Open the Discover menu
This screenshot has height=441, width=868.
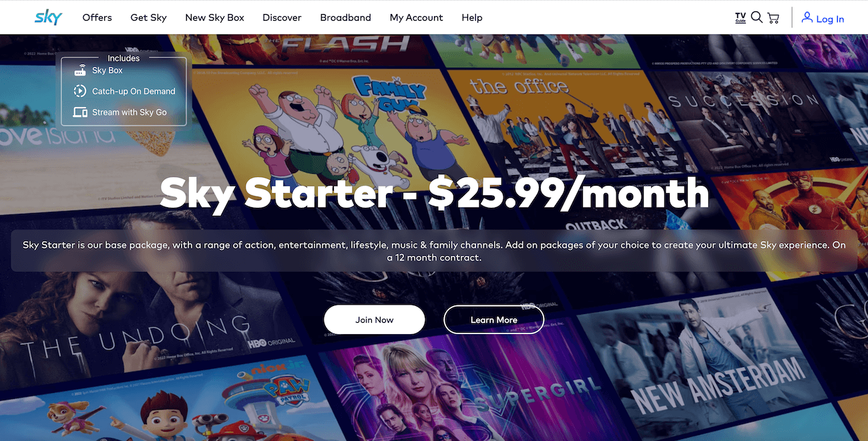click(x=282, y=17)
